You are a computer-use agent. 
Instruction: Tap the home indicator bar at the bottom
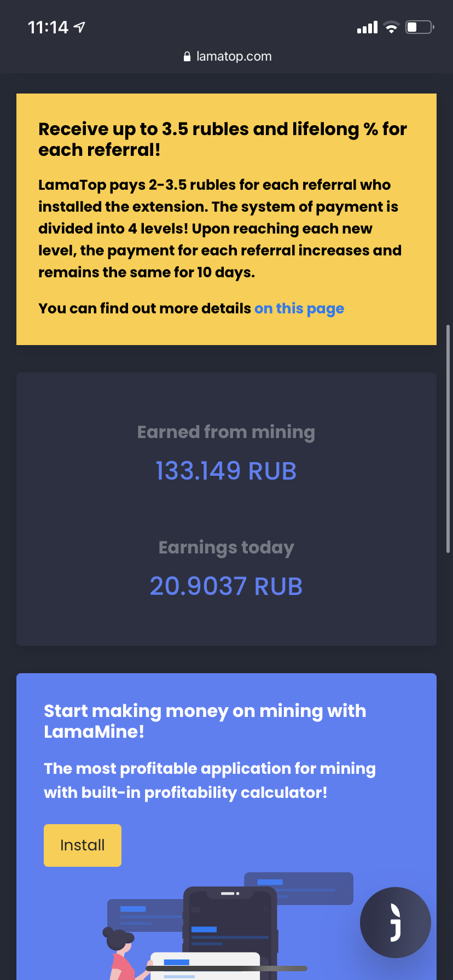(226, 969)
